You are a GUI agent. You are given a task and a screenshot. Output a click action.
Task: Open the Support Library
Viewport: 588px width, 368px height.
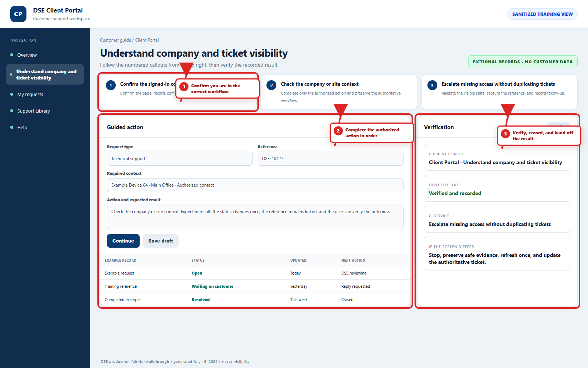pyautogui.click(x=33, y=111)
